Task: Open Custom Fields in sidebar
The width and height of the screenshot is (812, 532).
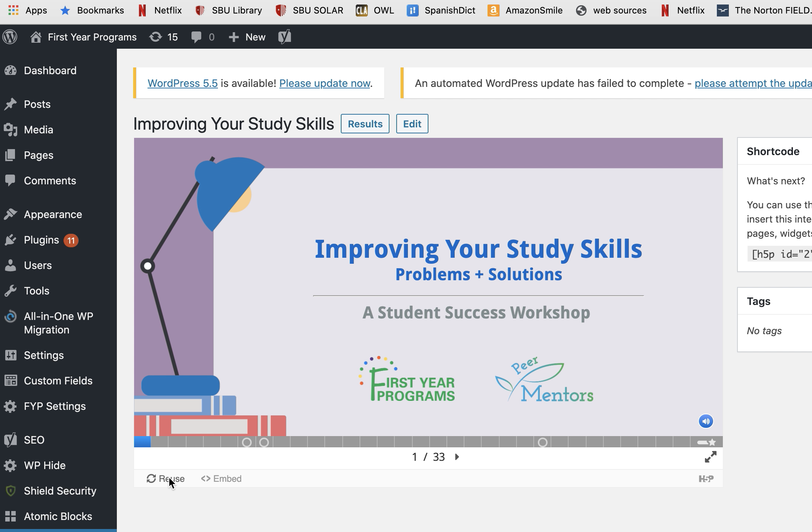Action: 58,381
